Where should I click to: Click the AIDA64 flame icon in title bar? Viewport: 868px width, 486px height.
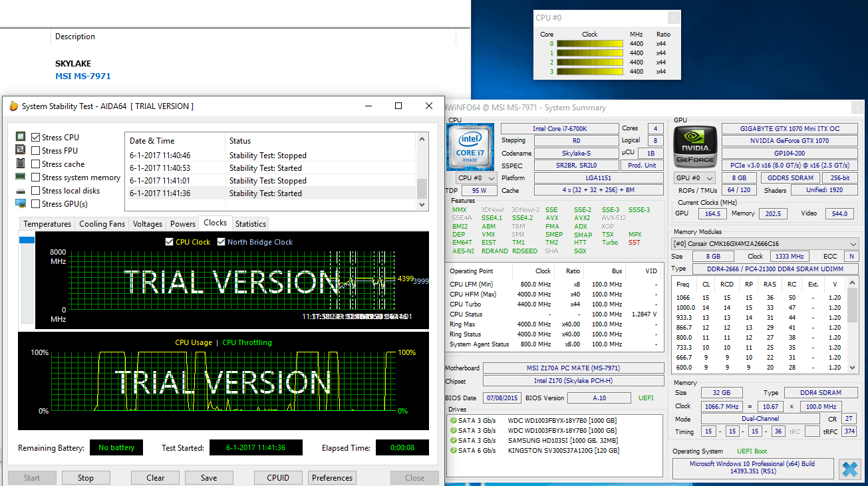point(13,106)
